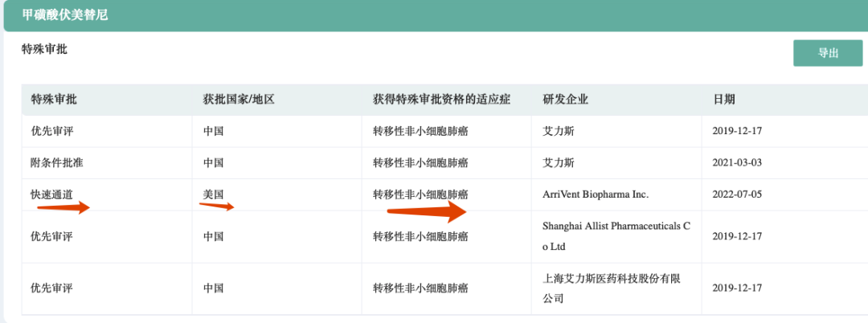Click the 甲磺酸伏美替尼 title bar
The image size is (868, 323).
pos(65,15)
